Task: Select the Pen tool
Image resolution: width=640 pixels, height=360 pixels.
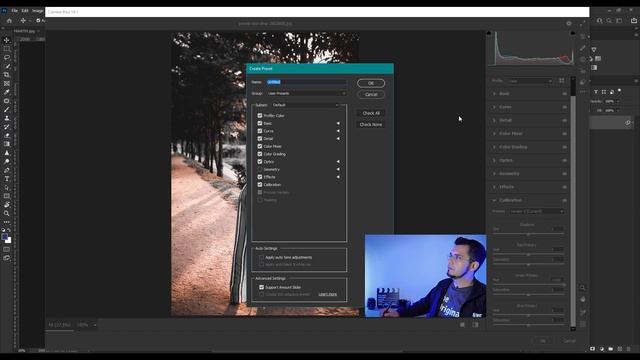Action: point(7,170)
